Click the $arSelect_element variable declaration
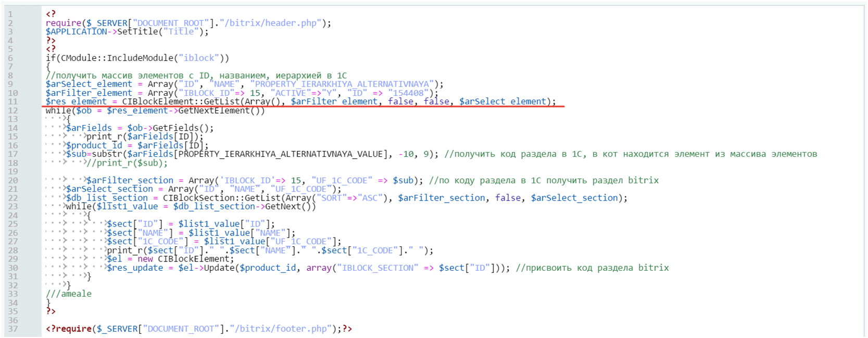Image resolution: width=868 pixels, height=338 pixels. [x=89, y=84]
